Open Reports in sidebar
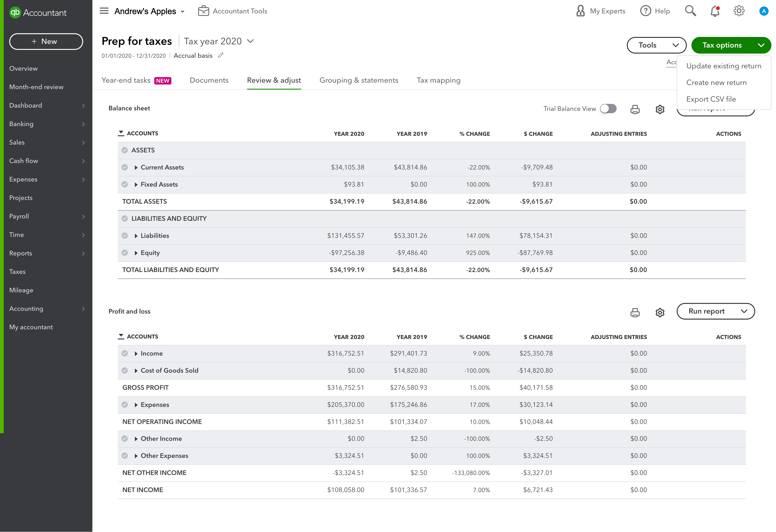Screen dimensions: 776x532 pyautogui.click(x=21, y=253)
